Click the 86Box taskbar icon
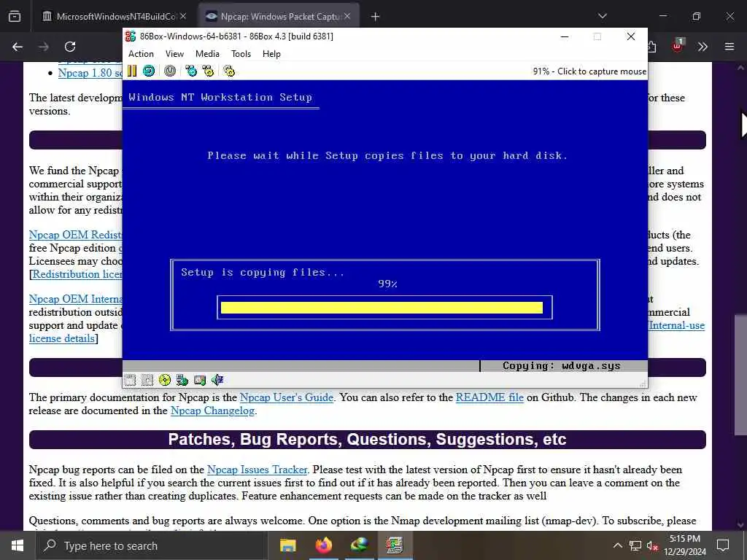Screen dimensions: 747x560 pos(395,545)
